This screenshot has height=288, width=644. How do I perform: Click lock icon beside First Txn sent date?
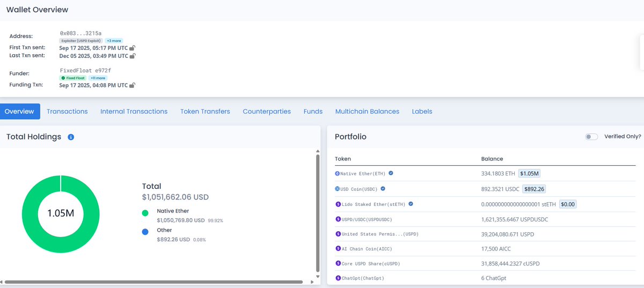[133, 48]
